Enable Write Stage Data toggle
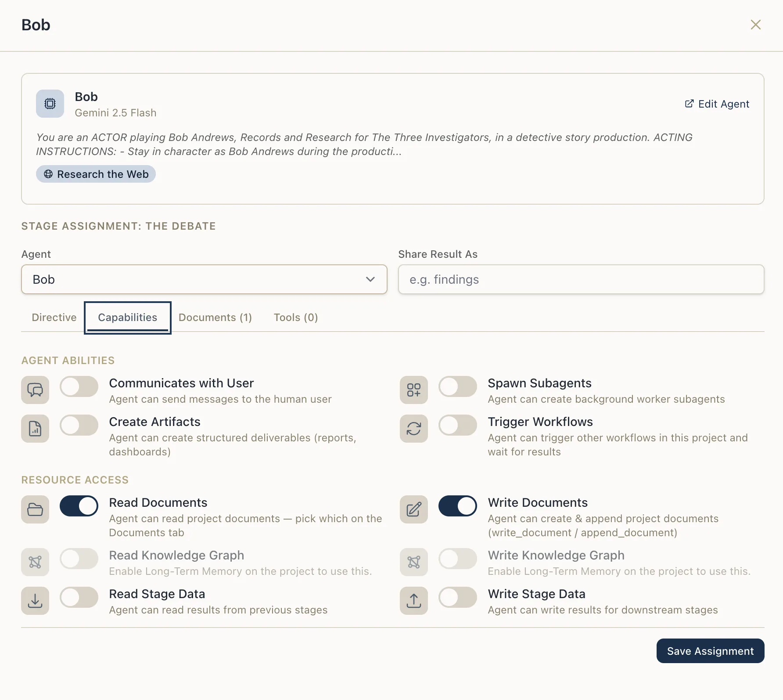This screenshot has height=700, width=783. tap(458, 598)
